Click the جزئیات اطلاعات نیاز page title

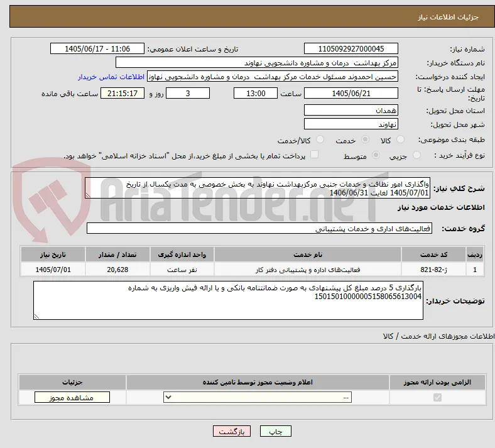point(449,17)
